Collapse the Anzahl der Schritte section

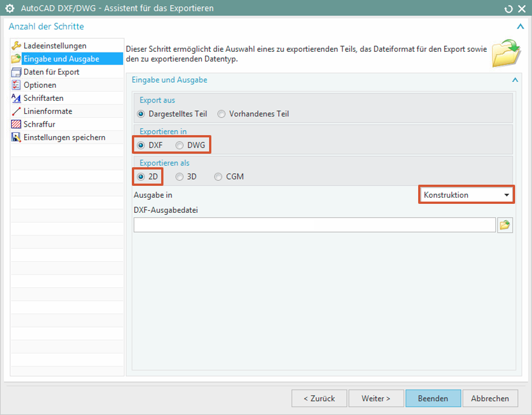point(520,26)
